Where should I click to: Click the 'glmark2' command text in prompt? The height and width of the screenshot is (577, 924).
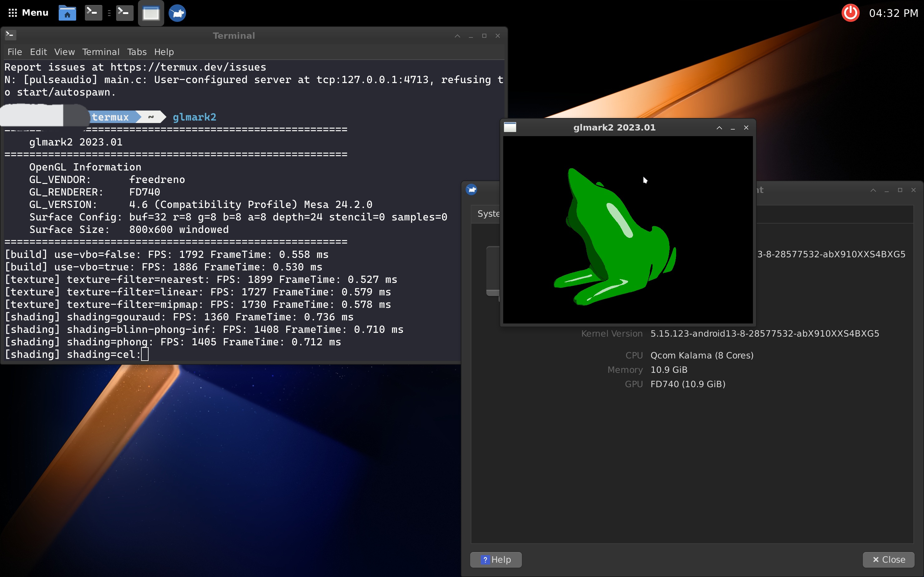point(194,117)
